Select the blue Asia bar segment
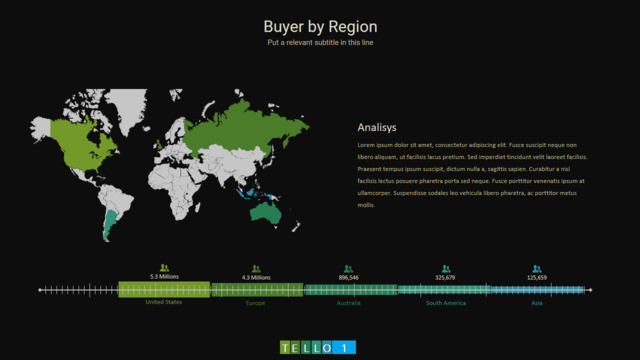Viewport: 640px width, 360px height. pyautogui.click(x=537, y=290)
